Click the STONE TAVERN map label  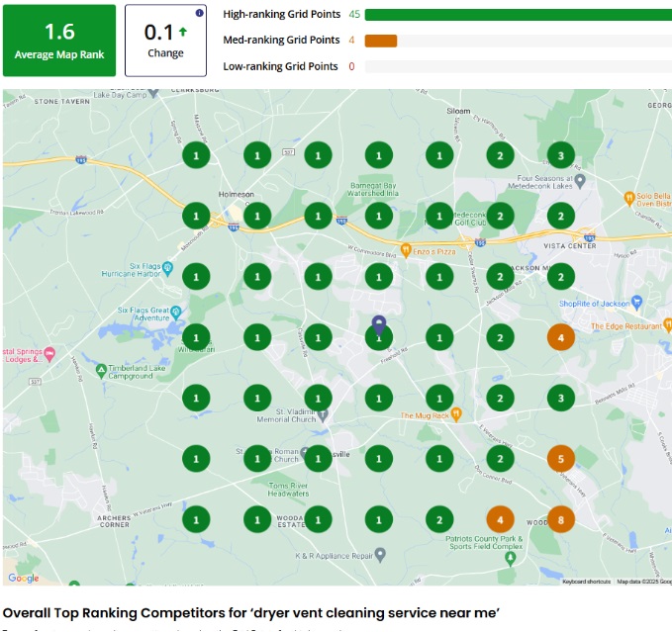[x=62, y=102]
